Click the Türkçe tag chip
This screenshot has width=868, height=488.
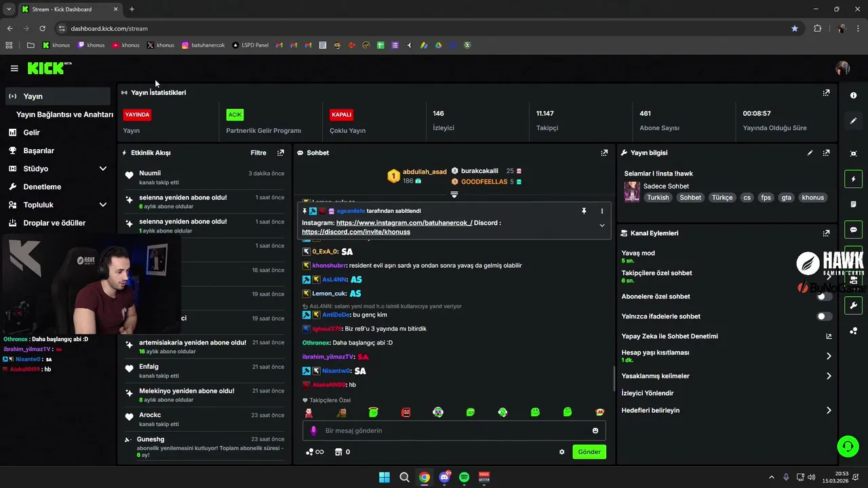coord(722,198)
